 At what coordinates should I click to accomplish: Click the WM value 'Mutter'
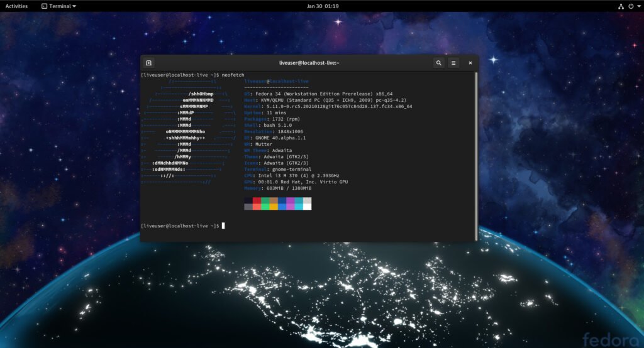pos(264,144)
